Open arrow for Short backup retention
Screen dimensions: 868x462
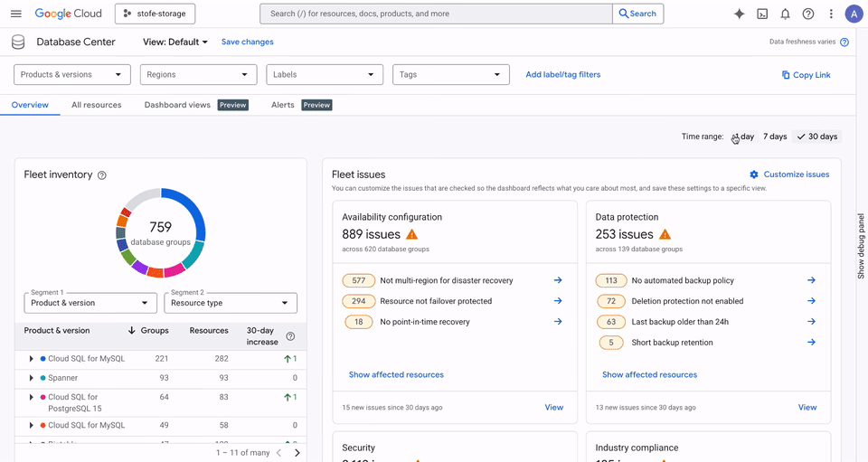point(812,343)
